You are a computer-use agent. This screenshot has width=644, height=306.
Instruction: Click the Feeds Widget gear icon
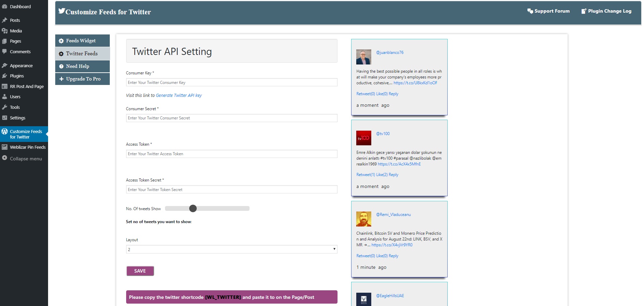[61, 41]
